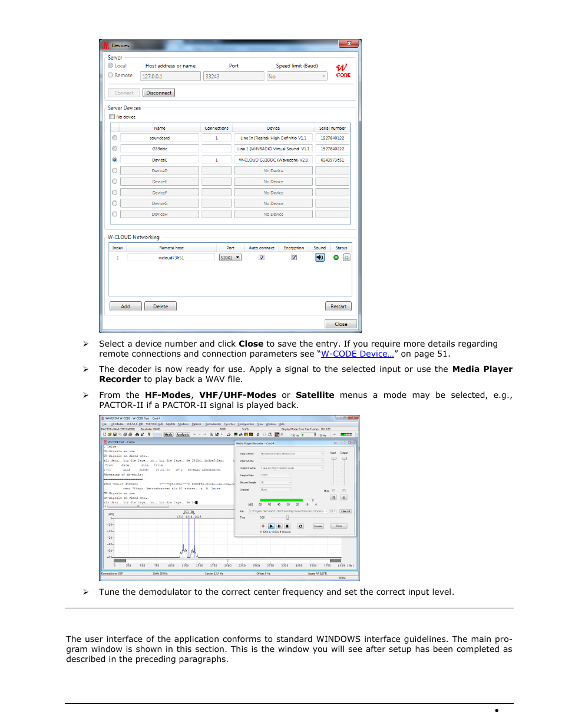Open the File menu in W-CODE
Viewport: 562px width, 728px height.
104,424
